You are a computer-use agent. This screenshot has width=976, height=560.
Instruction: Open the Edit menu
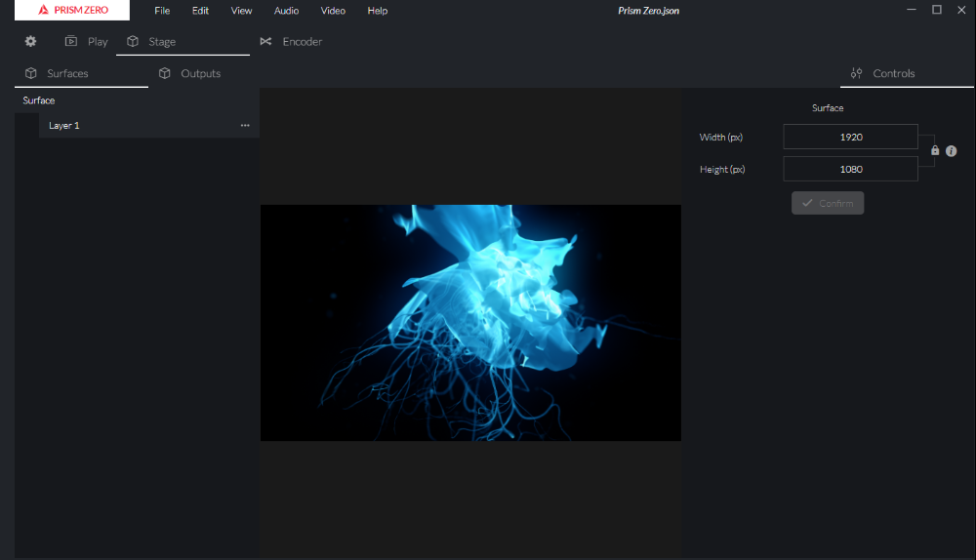(x=200, y=11)
